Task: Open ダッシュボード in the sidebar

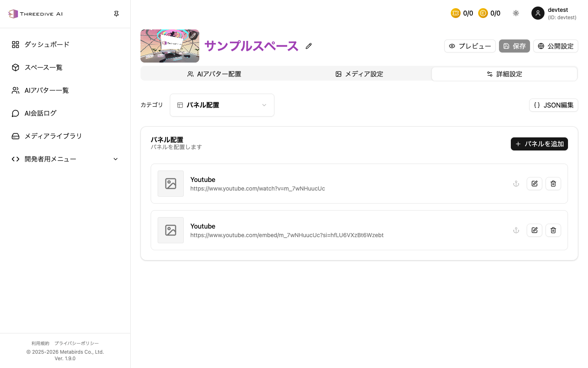Action: 65,45
